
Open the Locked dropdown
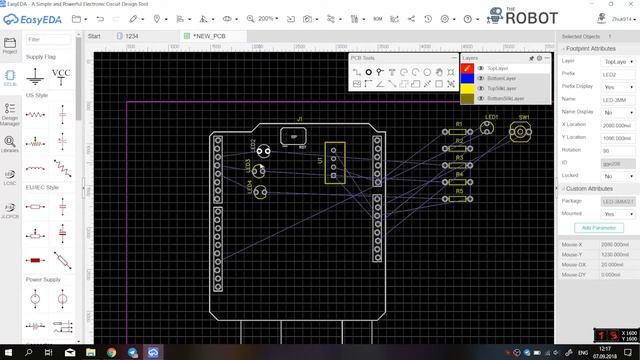click(618, 176)
